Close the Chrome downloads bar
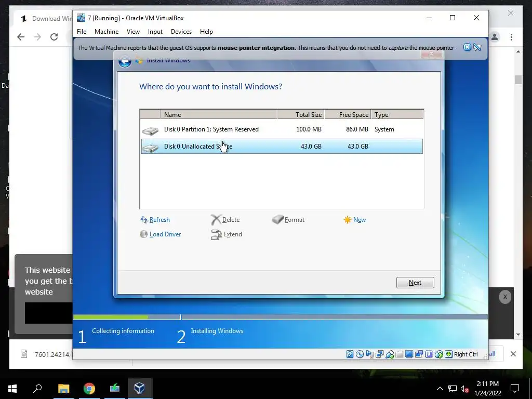This screenshot has width=532, height=399. pyautogui.click(x=513, y=354)
